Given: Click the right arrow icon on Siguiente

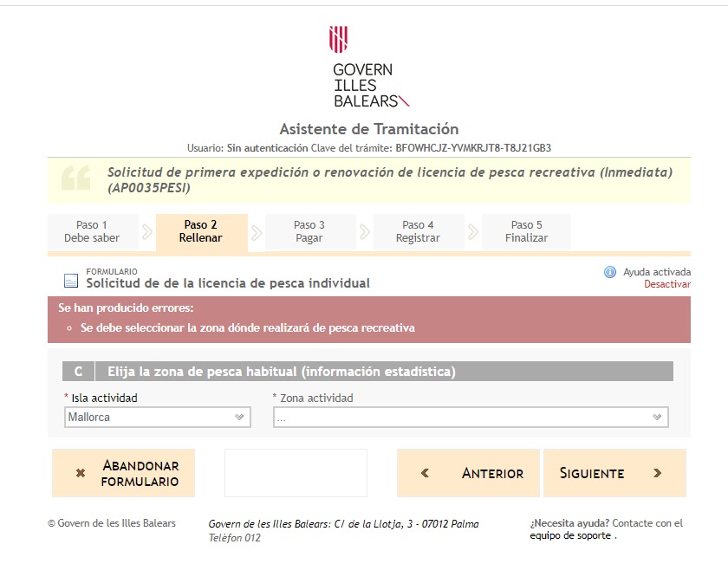Looking at the screenshot, I should 657,473.
